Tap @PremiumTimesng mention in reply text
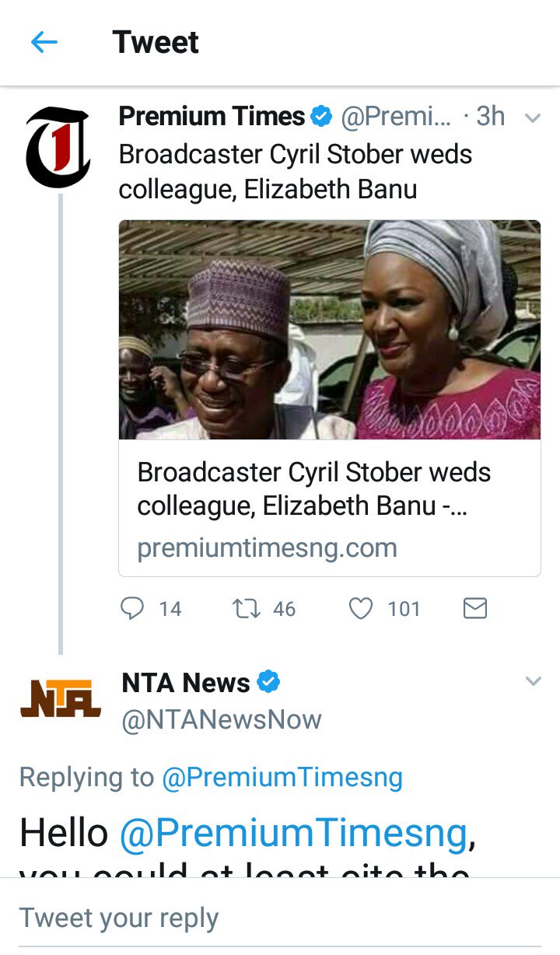The height and width of the screenshot is (955, 560). (292, 833)
